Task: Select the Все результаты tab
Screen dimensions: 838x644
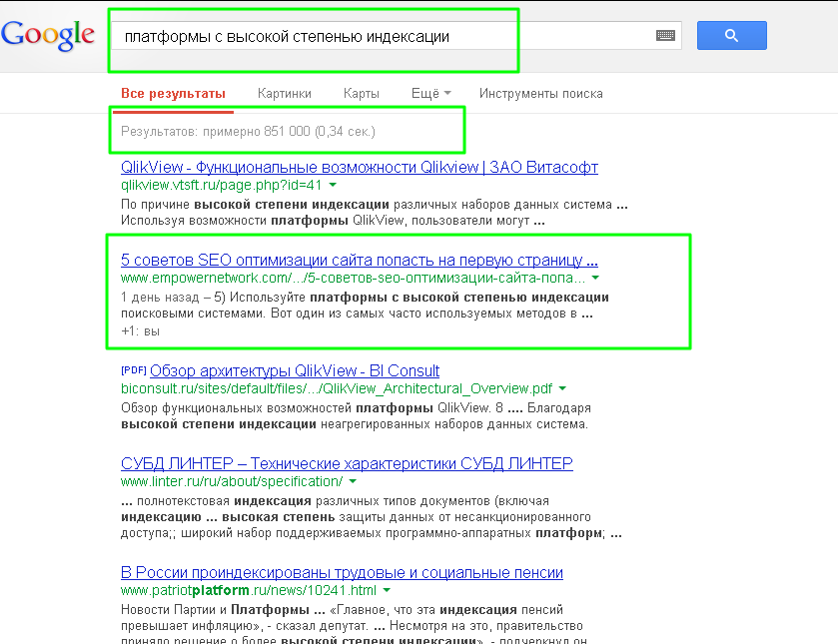Action: click(x=173, y=94)
